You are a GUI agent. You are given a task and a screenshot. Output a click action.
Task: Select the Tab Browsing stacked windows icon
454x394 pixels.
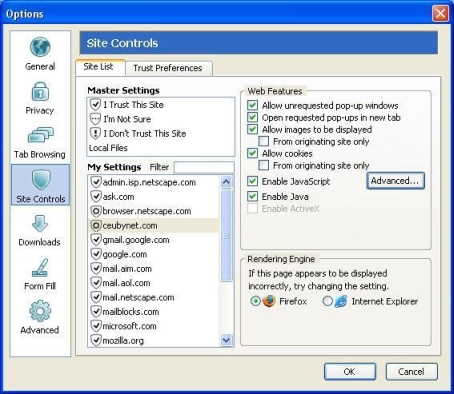pos(40,135)
